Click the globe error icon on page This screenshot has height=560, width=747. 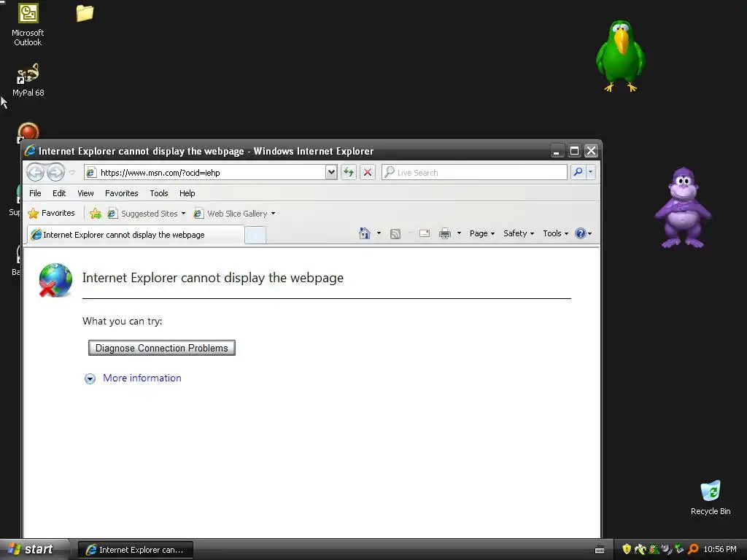(55, 280)
